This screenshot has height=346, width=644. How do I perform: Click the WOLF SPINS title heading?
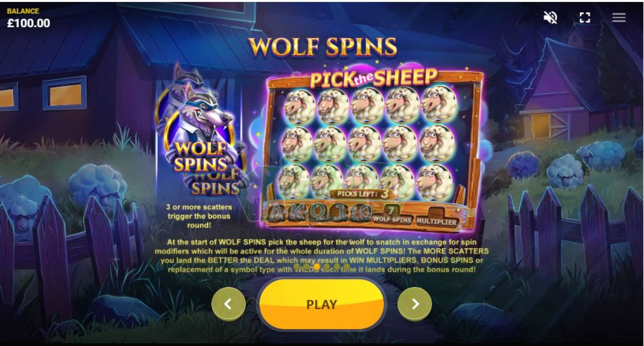[322, 47]
